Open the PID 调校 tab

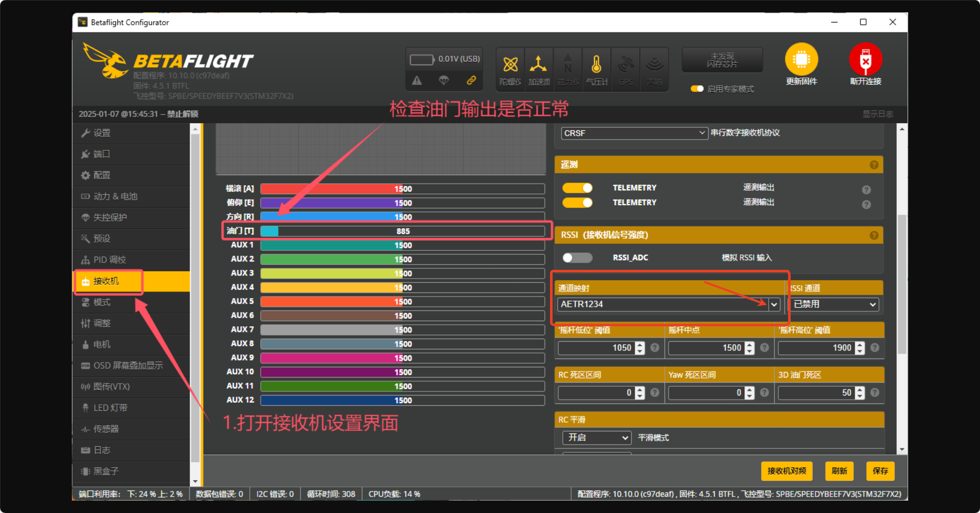pyautogui.click(x=132, y=260)
